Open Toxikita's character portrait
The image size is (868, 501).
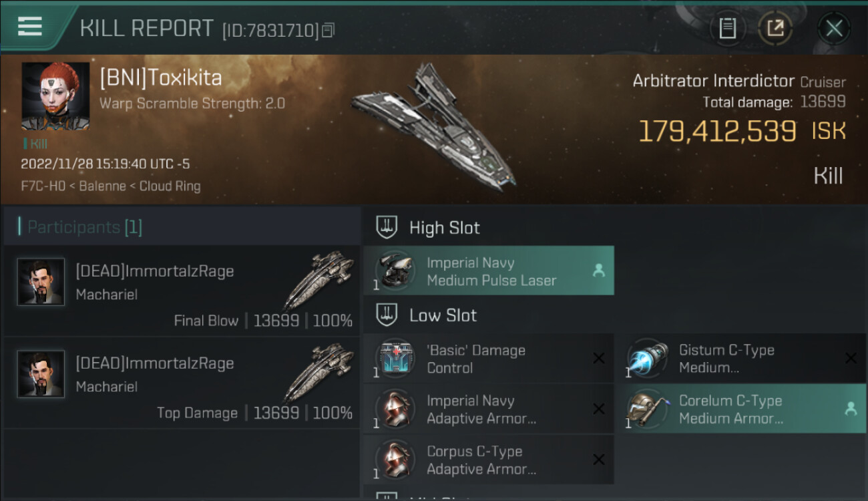pyautogui.click(x=55, y=96)
